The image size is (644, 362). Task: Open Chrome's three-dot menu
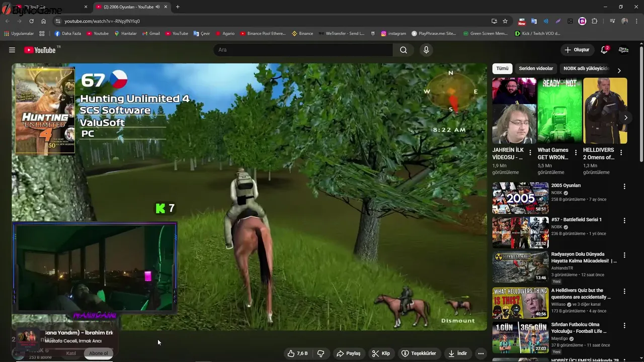(x=636, y=21)
